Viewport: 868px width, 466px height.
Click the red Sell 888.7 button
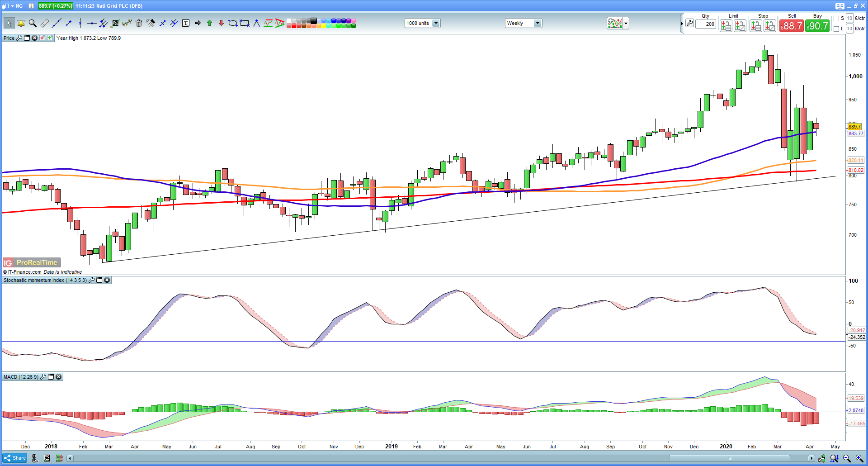791,26
